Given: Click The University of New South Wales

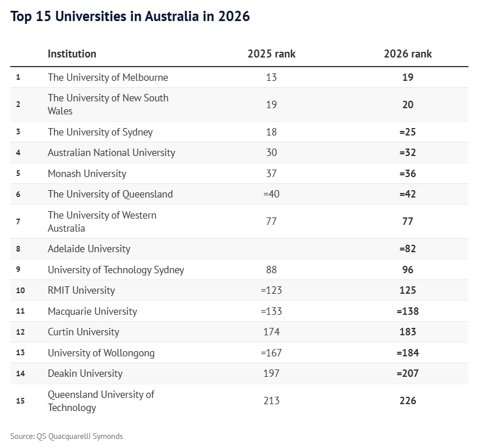Looking at the screenshot, I should (108, 104).
